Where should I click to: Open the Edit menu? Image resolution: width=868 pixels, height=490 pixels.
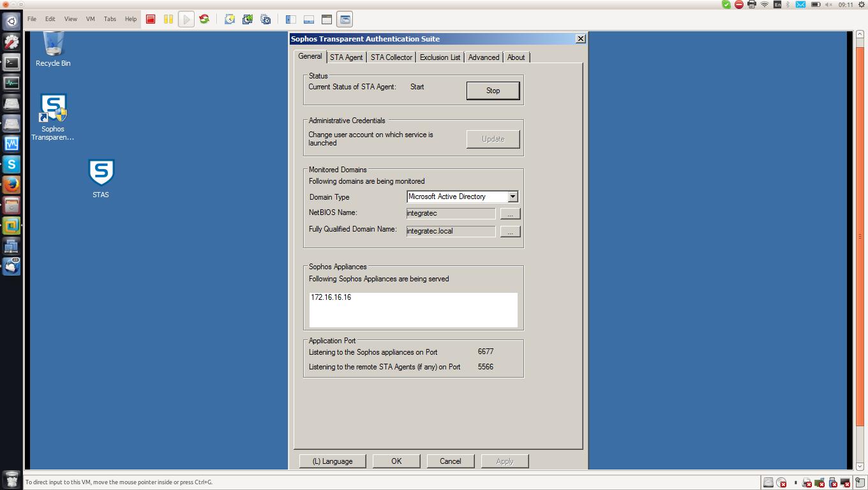coord(50,19)
